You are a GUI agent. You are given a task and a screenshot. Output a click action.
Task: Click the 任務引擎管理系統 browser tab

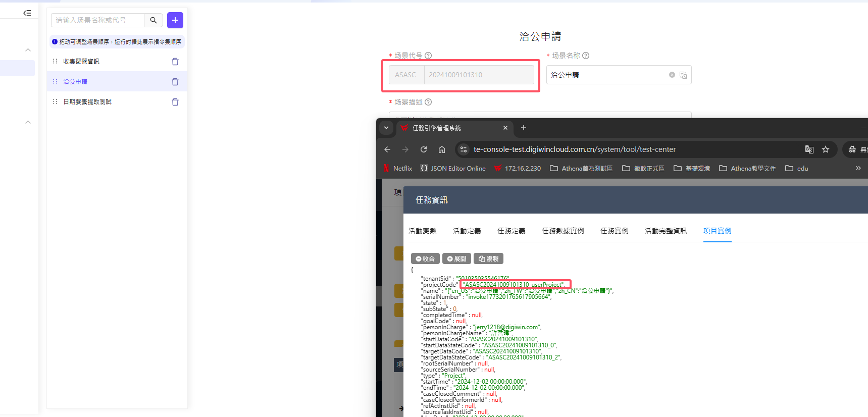[454, 128]
